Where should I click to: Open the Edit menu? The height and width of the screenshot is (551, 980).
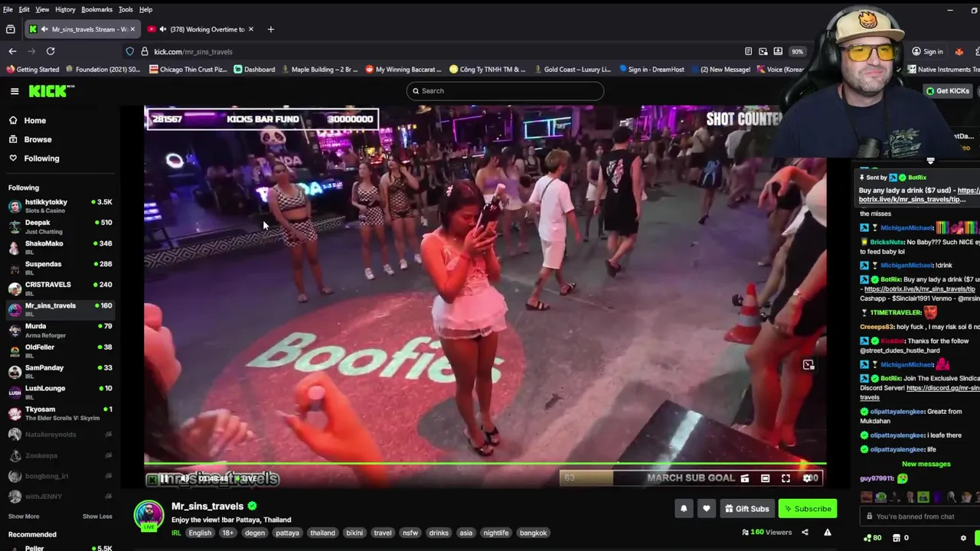pos(24,9)
